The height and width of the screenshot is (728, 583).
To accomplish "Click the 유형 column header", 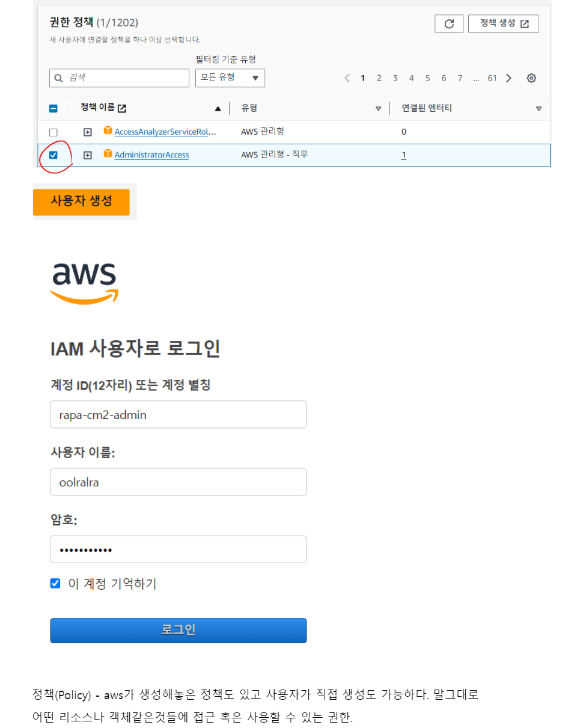I will click(x=249, y=108).
